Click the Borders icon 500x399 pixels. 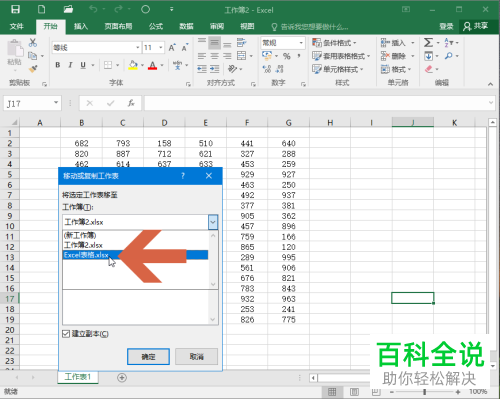click(x=108, y=65)
